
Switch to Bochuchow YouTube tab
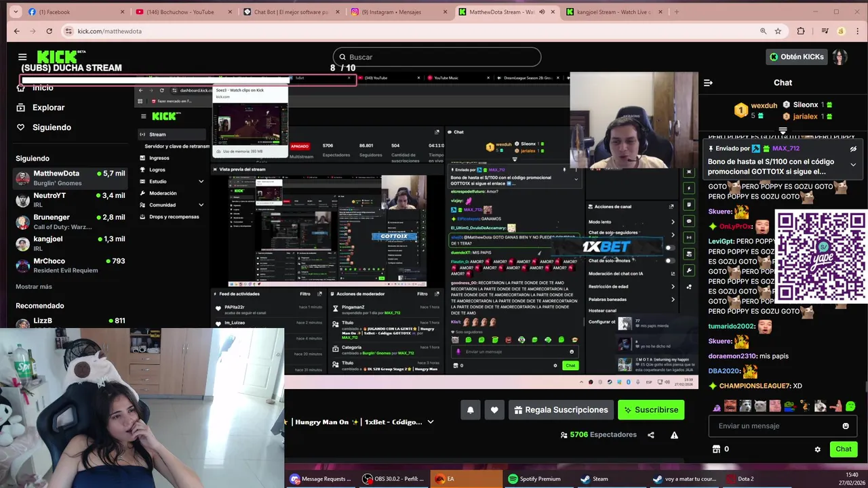click(184, 12)
